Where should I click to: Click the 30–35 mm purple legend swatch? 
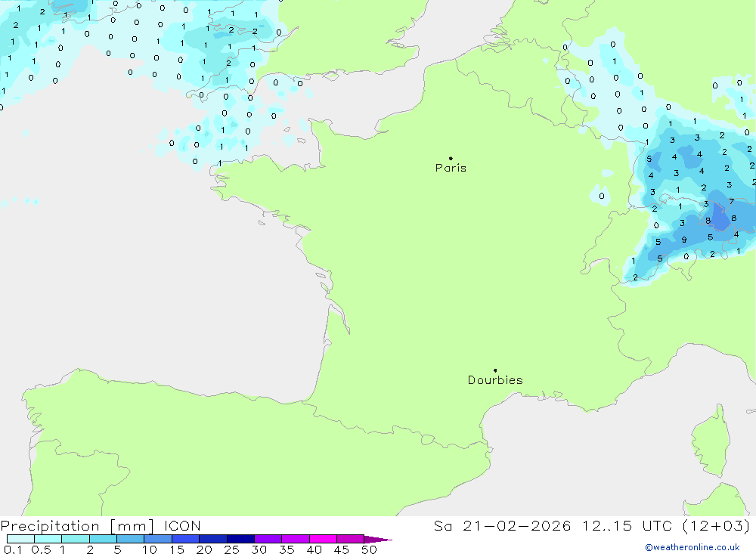pyautogui.click(x=268, y=539)
